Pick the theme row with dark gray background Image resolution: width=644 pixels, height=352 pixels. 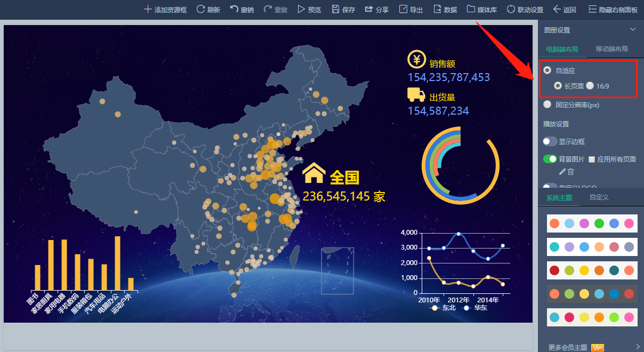pyautogui.click(x=592, y=294)
